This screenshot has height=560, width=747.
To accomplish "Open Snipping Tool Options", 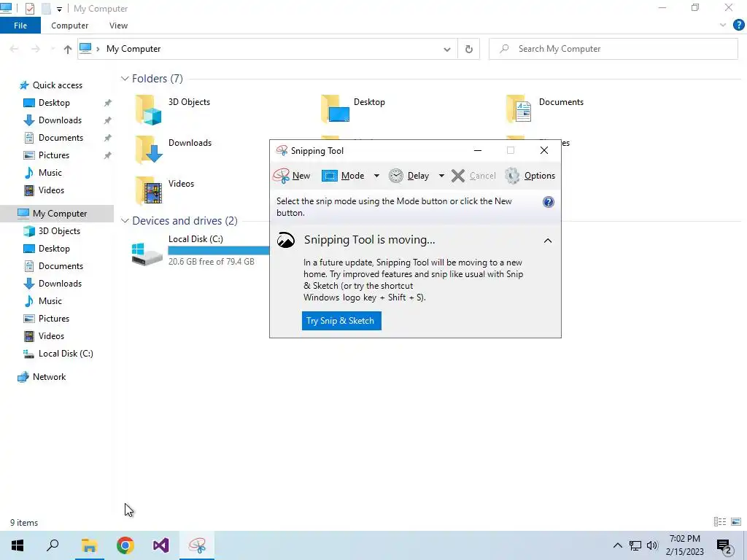I will 530,176.
